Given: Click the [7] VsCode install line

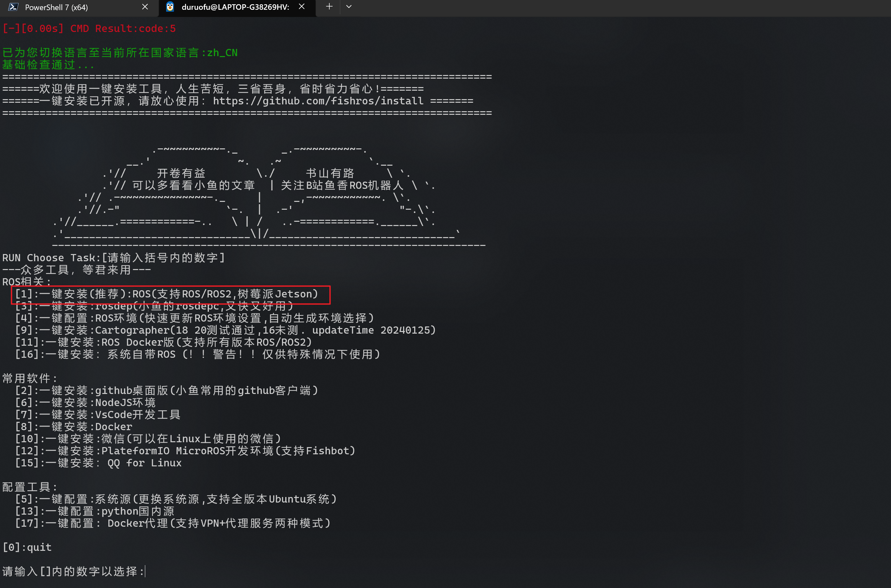Looking at the screenshot, I should (x=98, y=415).
